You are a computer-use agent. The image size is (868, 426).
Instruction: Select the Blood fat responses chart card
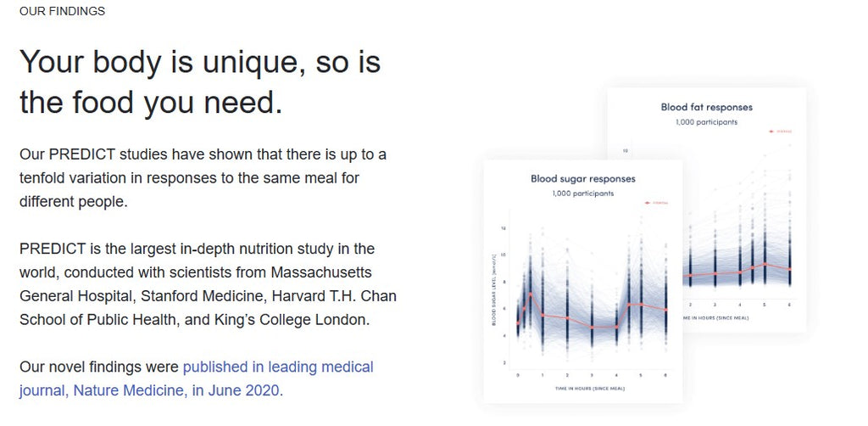[706, 210]
